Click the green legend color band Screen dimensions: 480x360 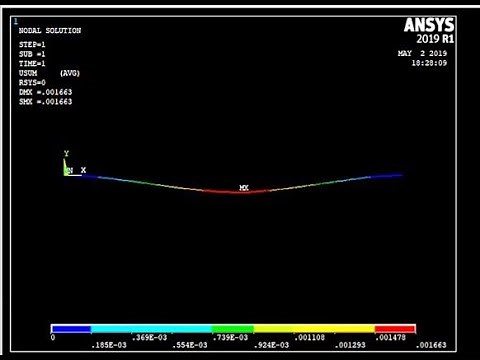[x=233, y=329]
